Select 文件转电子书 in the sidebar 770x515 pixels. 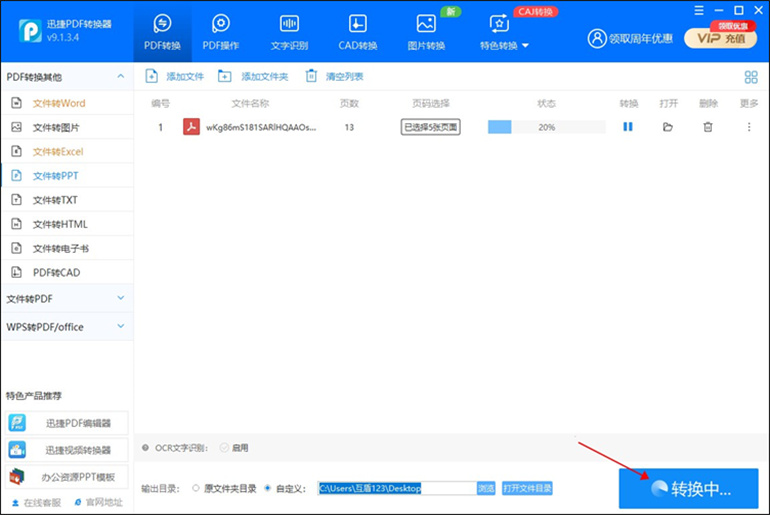[x=67, y=248]
